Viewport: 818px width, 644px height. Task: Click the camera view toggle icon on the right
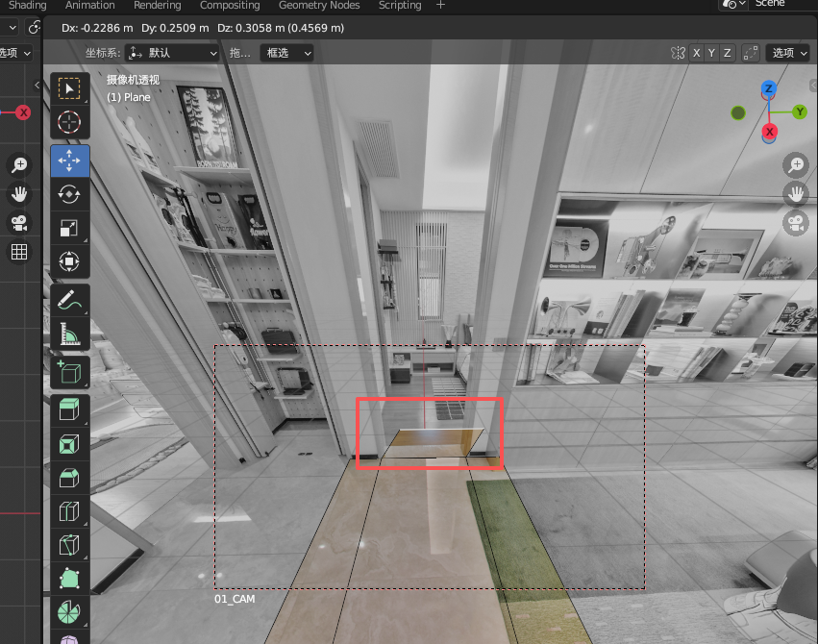click(796, 223)
